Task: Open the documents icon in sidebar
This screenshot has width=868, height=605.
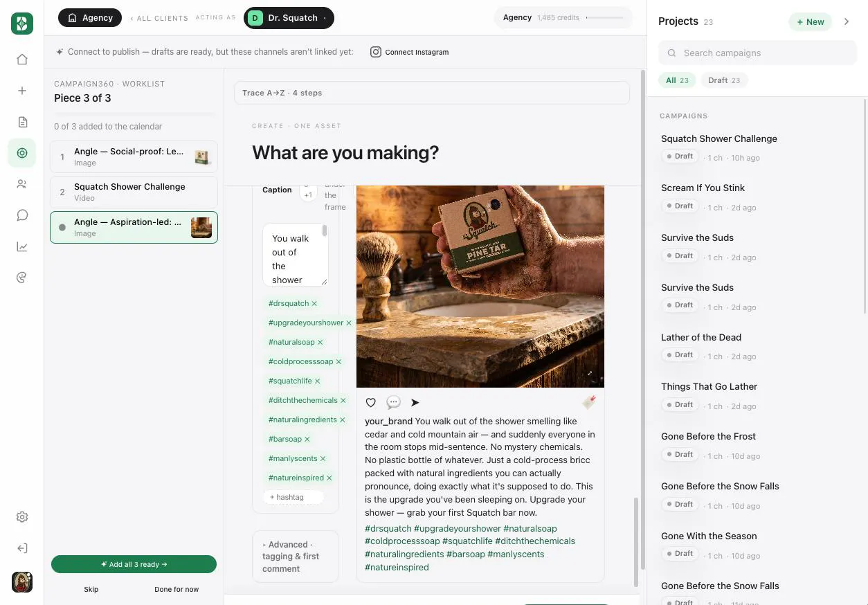Action: point(22,122)
